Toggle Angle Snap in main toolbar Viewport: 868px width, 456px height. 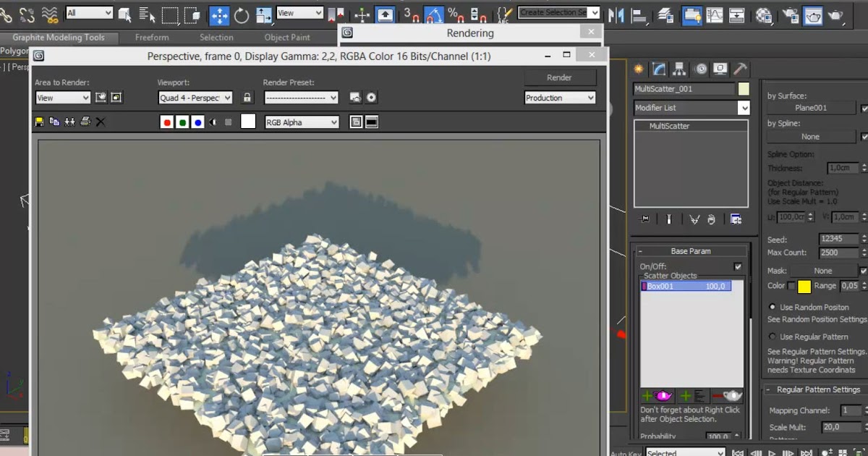[434, 14]
